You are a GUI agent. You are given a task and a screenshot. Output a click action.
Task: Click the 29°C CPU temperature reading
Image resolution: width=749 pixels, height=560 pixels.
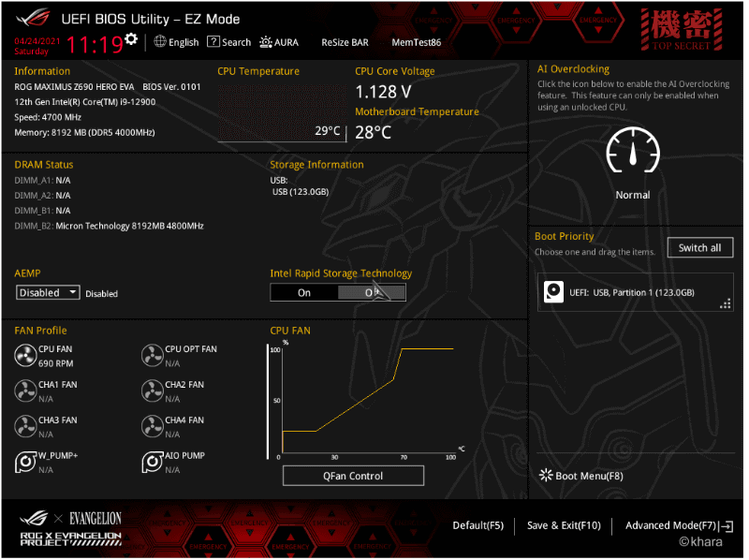(x=329, y=131)
